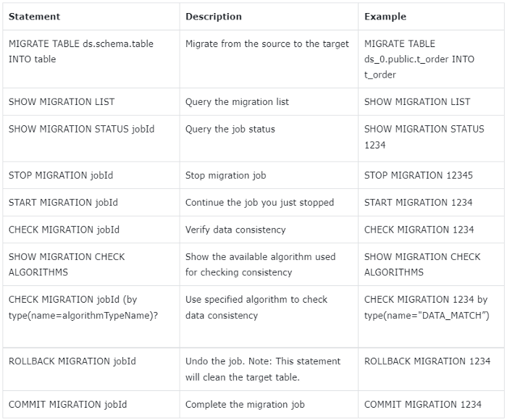Click the Description column header
This screenshot has width=507, height=420.
(214, 16)
